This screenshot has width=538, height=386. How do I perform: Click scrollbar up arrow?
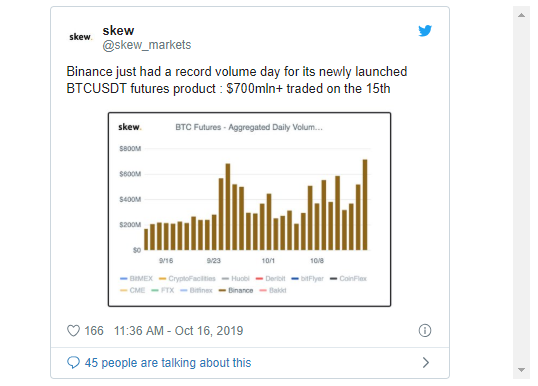[x=521, y=15]
